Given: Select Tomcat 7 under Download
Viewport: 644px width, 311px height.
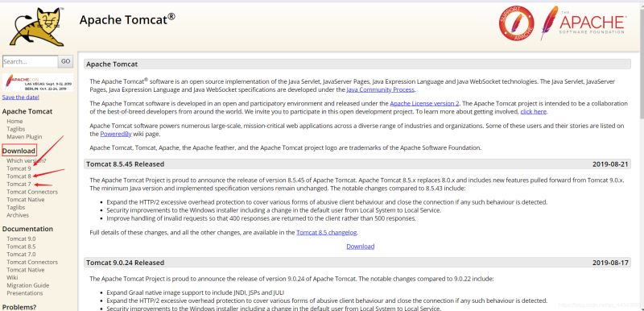Looking at the screenshot, I should [19, 184].
